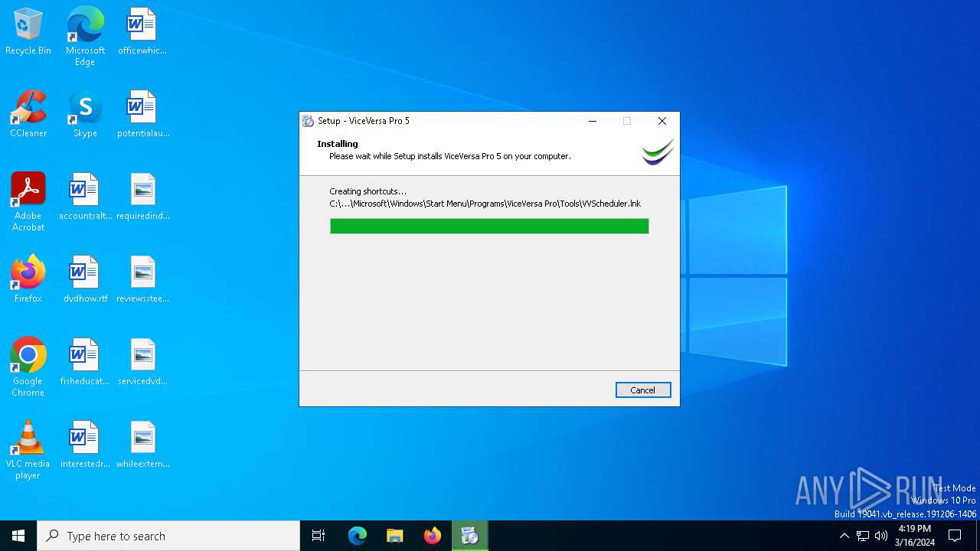Open the notification center icon
Screen dimensions: 980x551
point(955,536)
